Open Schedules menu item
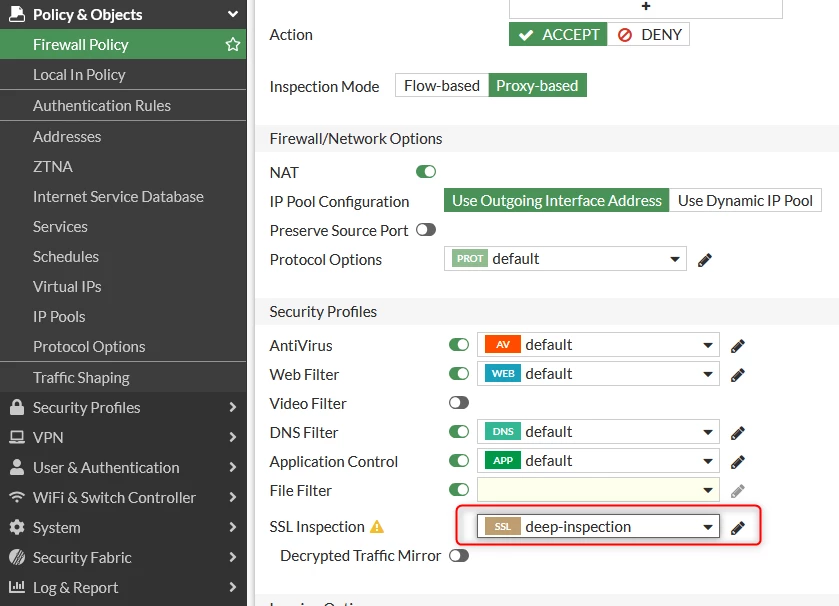 (x=123, y=256)
